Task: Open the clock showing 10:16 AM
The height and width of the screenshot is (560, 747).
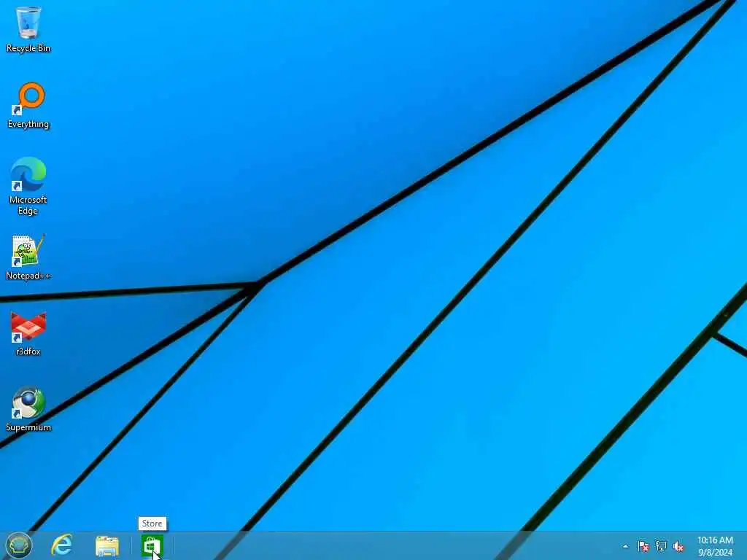Action: (715, 546)
